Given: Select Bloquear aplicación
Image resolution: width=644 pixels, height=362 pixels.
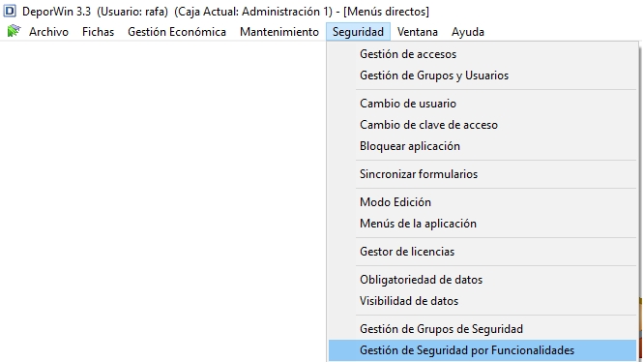Looking at the screenshot, I should [x=483, y=146].
